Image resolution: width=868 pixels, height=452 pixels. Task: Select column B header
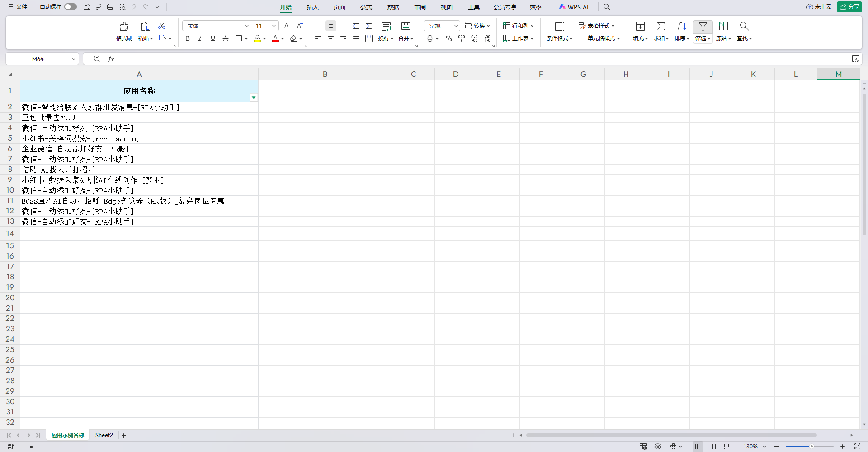pyautogui.click(x=325, y=74)
